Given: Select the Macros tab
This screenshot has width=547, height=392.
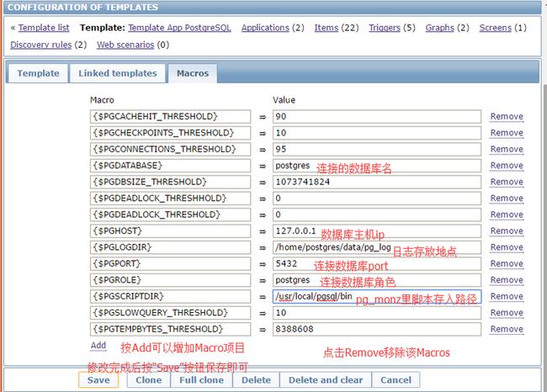Looking at the screenshot, I should pyautogui.click(x=192, y=73).
